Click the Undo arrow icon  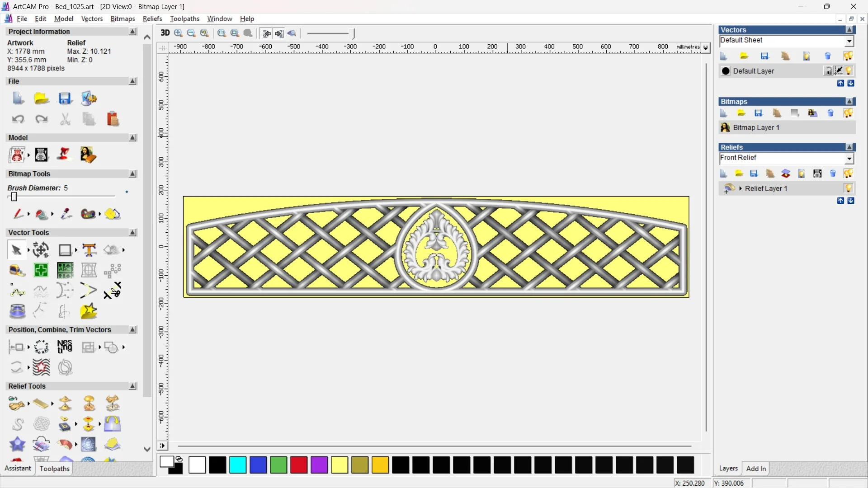click(18, 119)
